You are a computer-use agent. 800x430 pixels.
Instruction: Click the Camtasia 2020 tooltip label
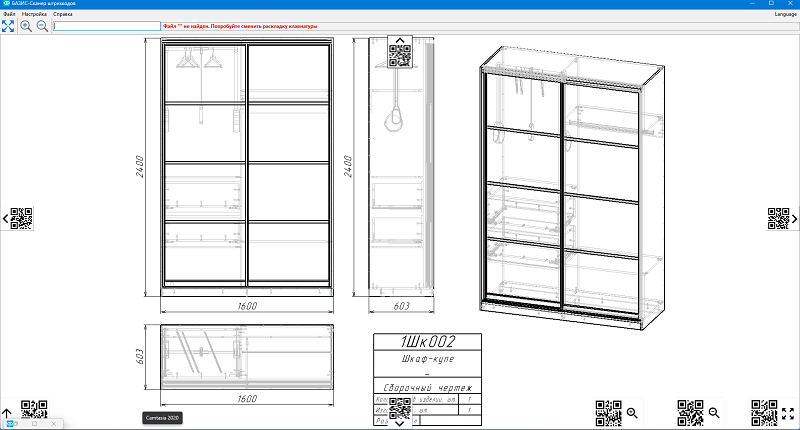(x=162, y=418)
